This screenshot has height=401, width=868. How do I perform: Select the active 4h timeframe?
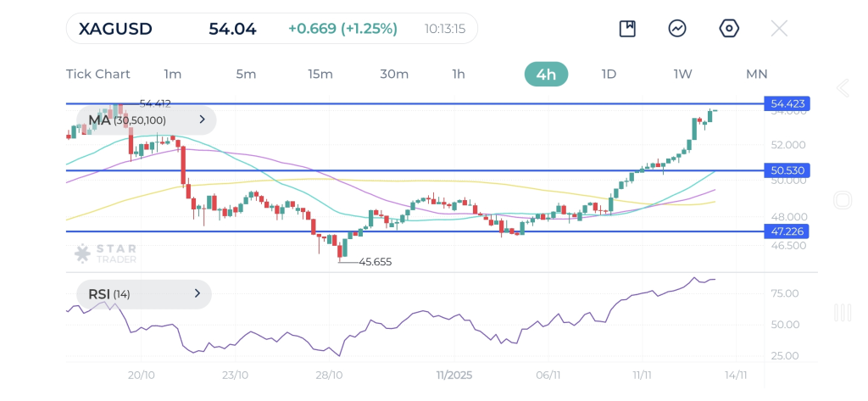coord(546,74)
